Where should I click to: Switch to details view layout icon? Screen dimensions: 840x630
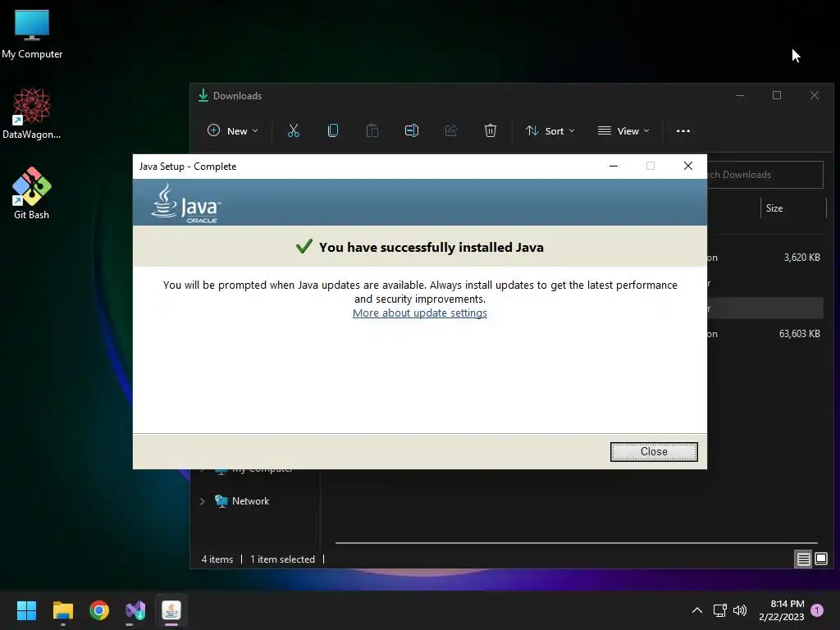coord(804,559)
